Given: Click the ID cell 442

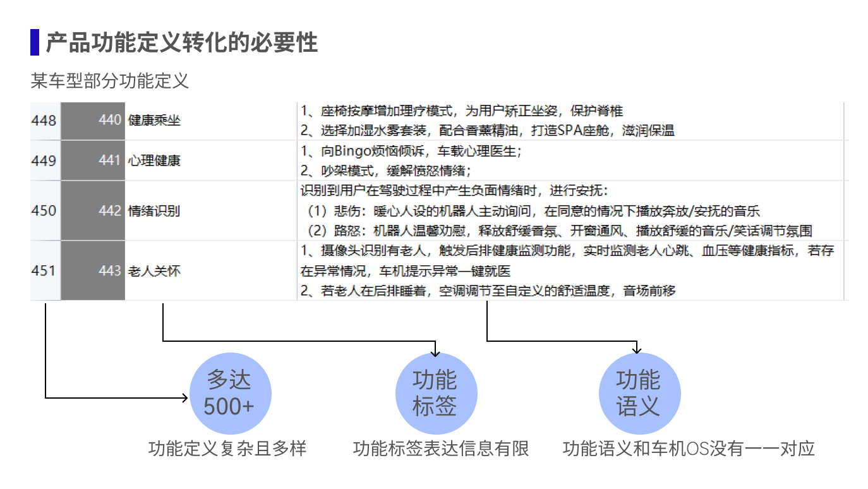Looking at the screenshot, I should (93, 210).
